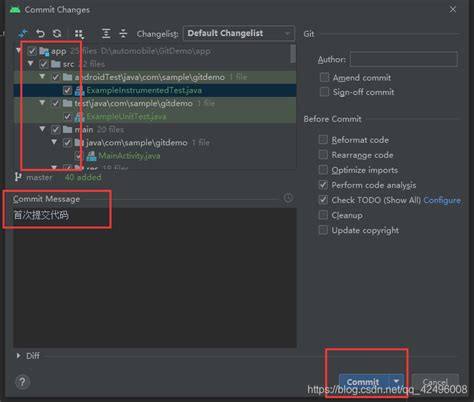Click the Collapse All icon
Viewport: 474px width, 402px height.
click(x=123, y=33)
